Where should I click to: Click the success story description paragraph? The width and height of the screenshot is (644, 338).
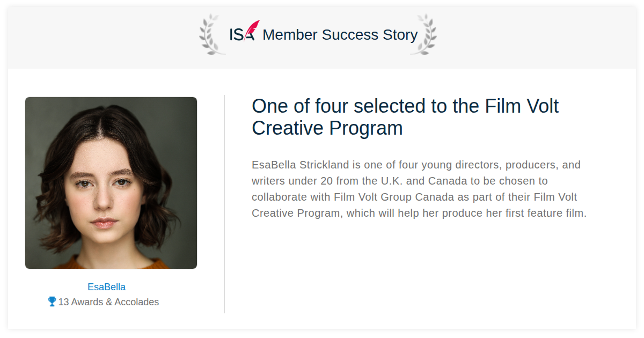419,189
